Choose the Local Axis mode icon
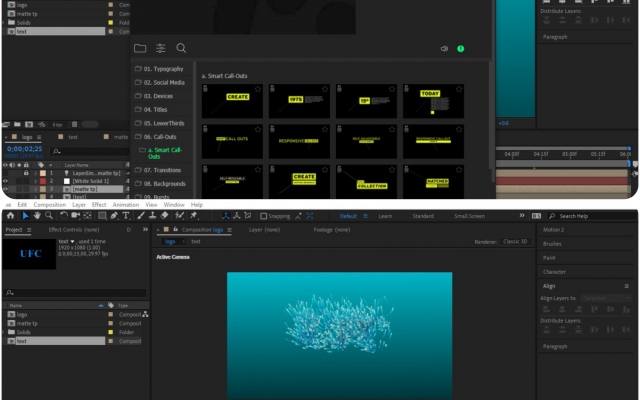Image resolution: width=640 pixels, height=400 pixels. (x=226, y=216)
